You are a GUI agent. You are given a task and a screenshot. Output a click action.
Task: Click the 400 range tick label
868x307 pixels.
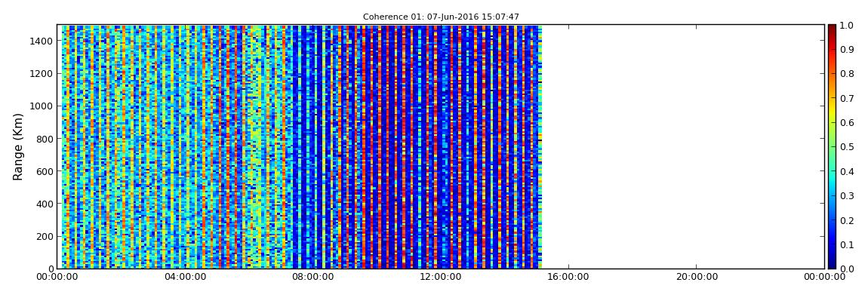[45, 204]
